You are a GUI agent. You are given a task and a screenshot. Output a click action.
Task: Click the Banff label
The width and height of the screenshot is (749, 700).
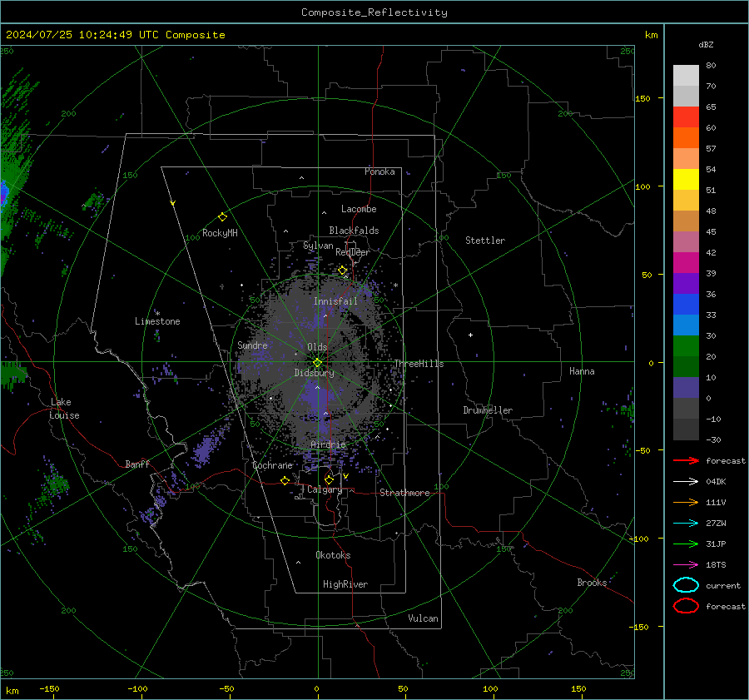(x=137, y=464)
